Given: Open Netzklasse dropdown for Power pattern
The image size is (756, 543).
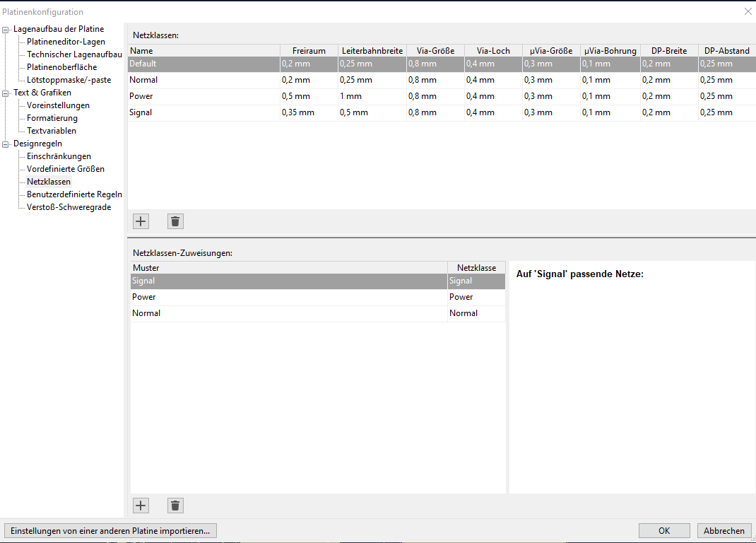Looking at the screenshot, I should click(x=476, y=298).
